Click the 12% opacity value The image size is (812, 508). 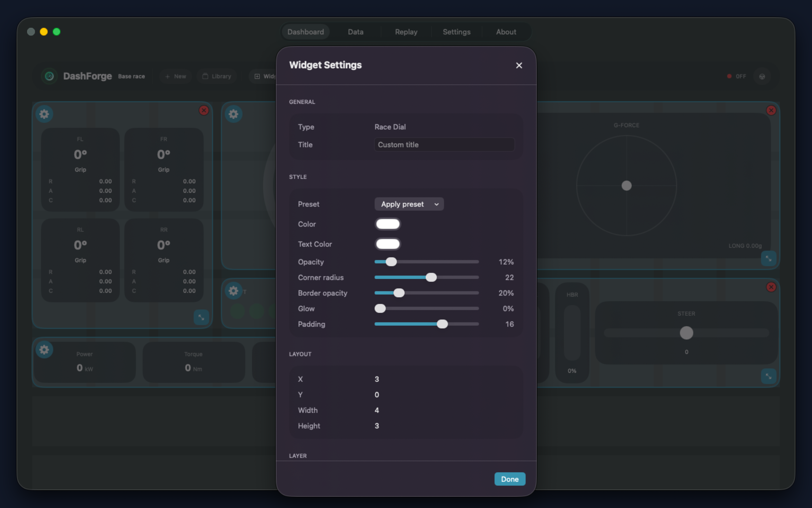506,262
